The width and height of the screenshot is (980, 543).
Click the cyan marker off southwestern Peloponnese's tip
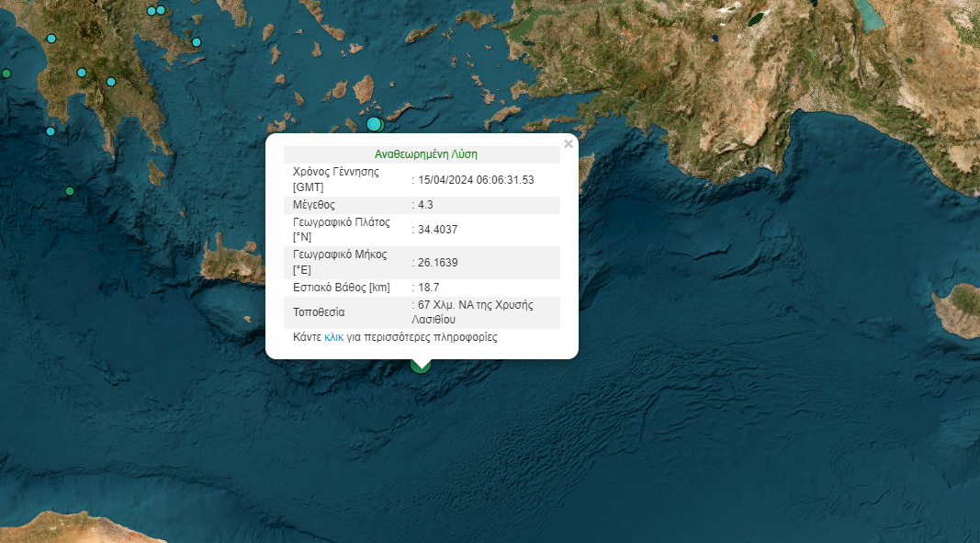click(x=51, y=130)
